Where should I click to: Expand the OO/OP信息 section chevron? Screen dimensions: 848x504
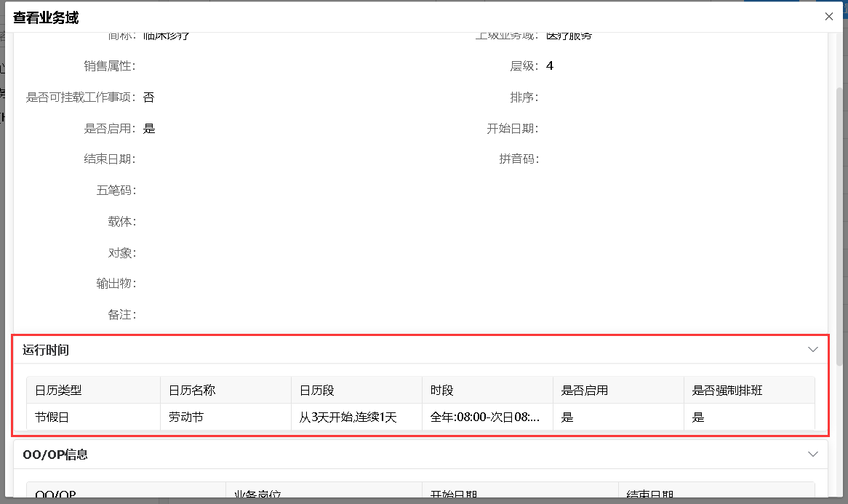coord(812,453)
